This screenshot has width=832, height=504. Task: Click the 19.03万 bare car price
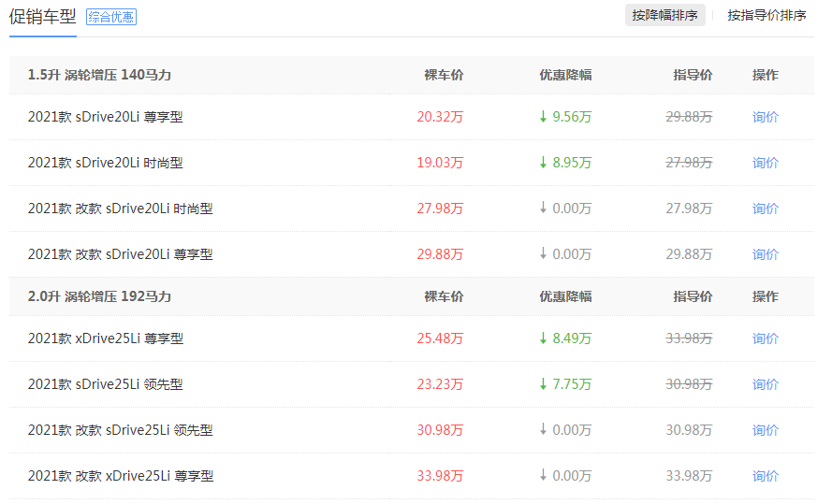[440, 163]
